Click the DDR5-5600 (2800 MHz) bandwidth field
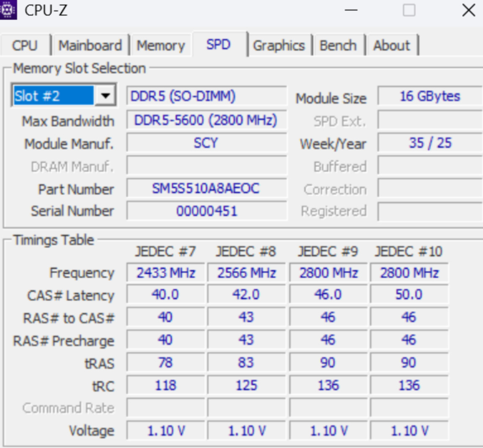 207,120
